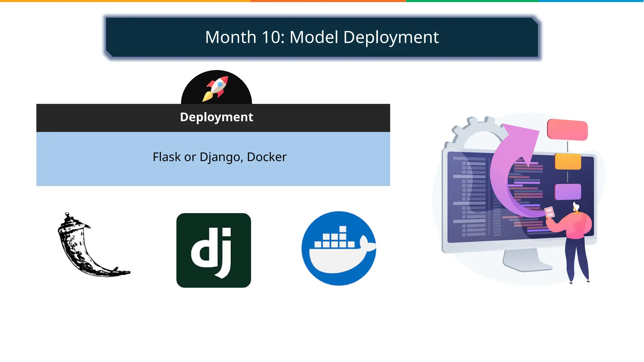Click the red tablet in person's hand
The image size is (644, 362).
(x=549, y=212)
